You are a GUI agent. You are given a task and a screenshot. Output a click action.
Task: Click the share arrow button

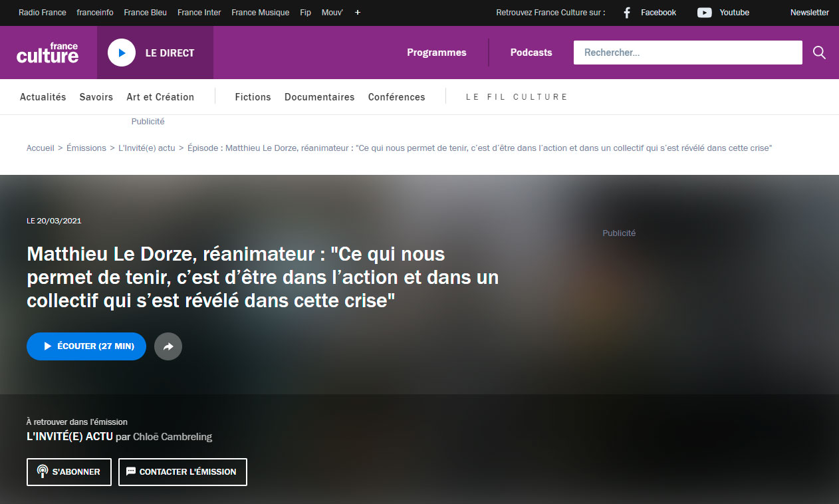(x=168, y=346)
